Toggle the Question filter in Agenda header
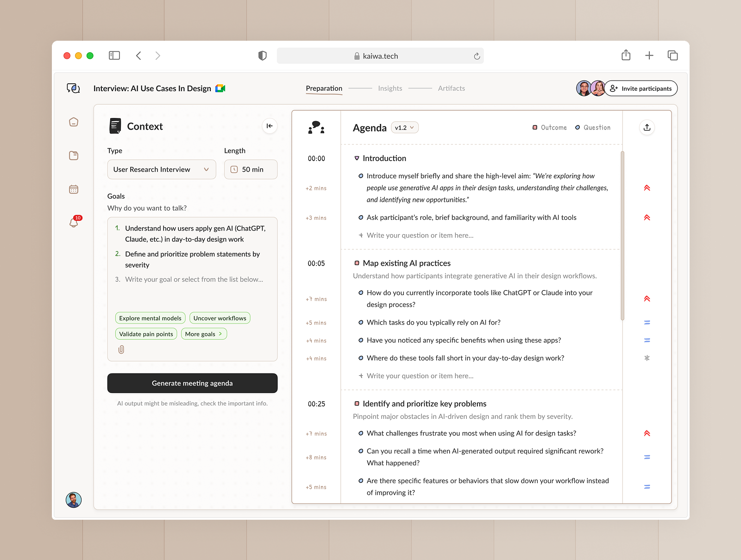 (x=592, y=127)
